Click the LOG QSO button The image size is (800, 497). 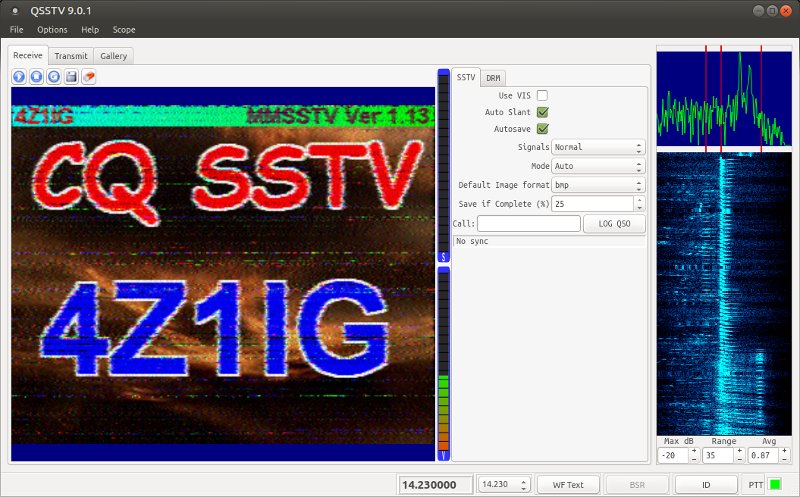pyautogui.click(x=614, y=223)
